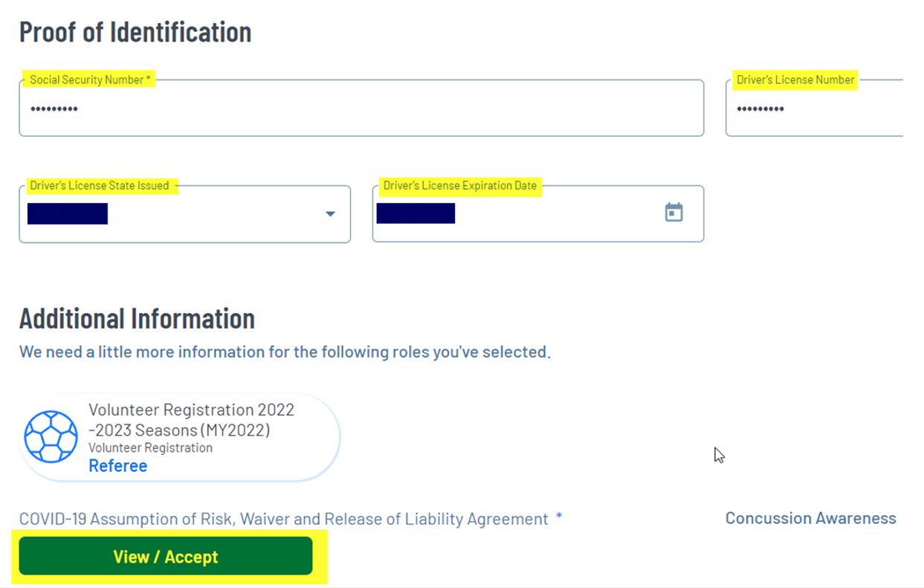Click the Additional Information heading
This screenshot has width=924, height=588.
pyautogui.click(x=137, y=318)
